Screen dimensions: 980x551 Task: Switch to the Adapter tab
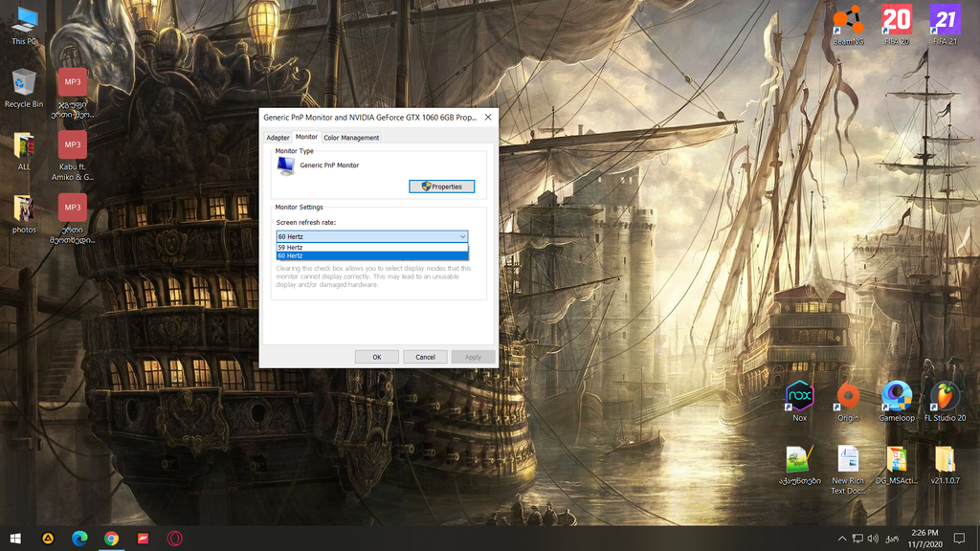(278, 138)
